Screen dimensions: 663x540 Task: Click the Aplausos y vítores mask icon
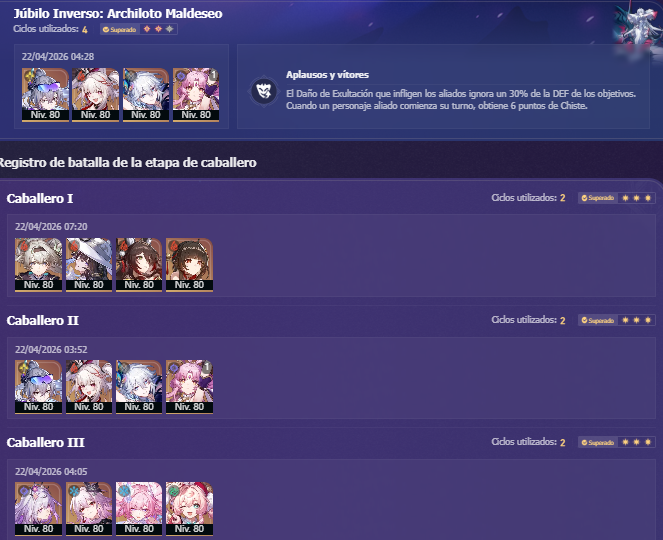pyautogui.click(x=264, y=90)
